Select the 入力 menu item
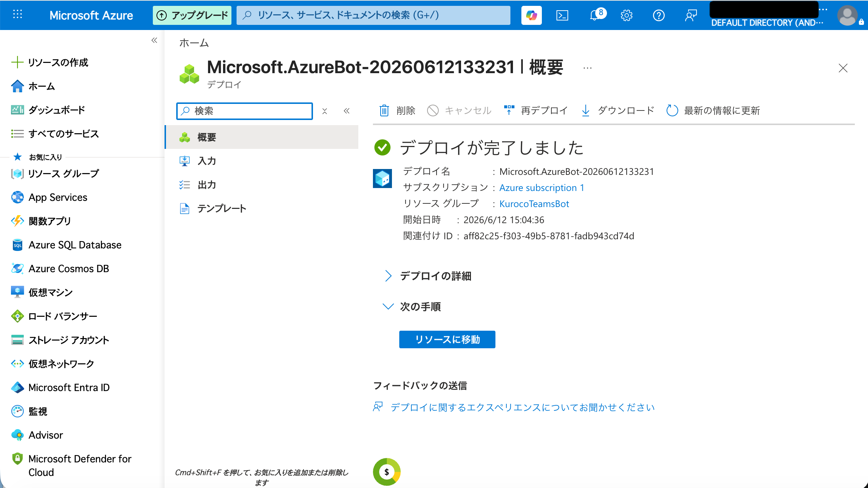868x488 pixels. [x=262, y=161]
